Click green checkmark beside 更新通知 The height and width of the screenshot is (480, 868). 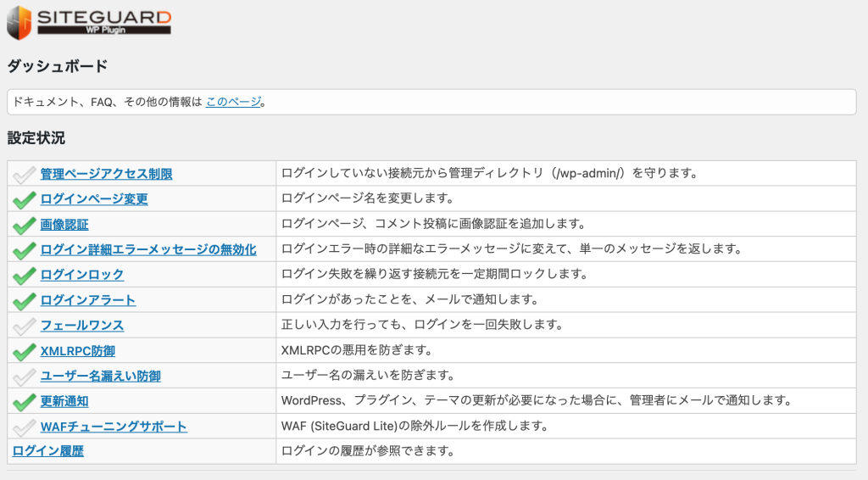(24, 401)
